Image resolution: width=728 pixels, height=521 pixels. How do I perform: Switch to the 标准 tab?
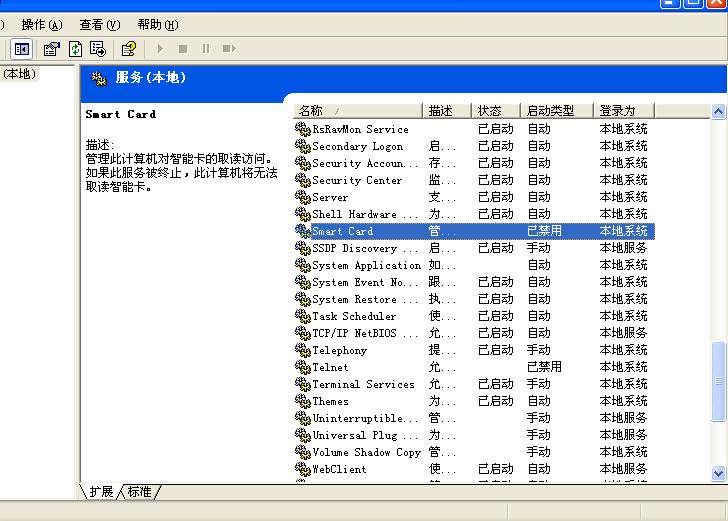(140, 492)
